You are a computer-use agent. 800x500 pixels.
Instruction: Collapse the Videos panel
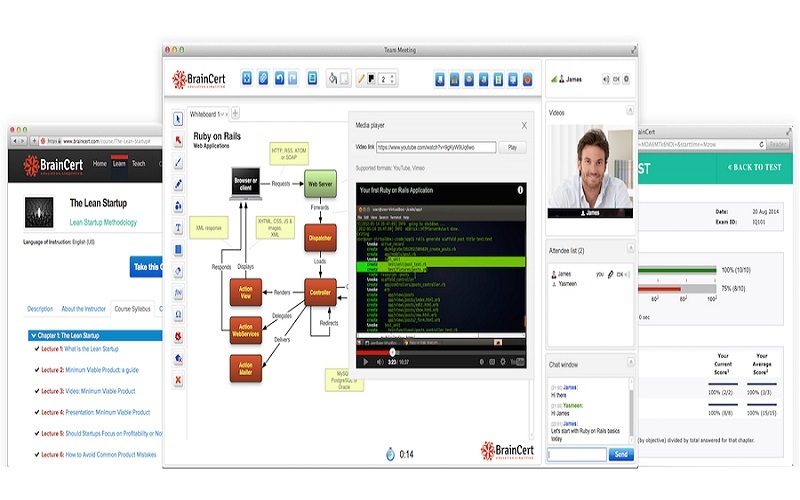[x=630, y=110]
